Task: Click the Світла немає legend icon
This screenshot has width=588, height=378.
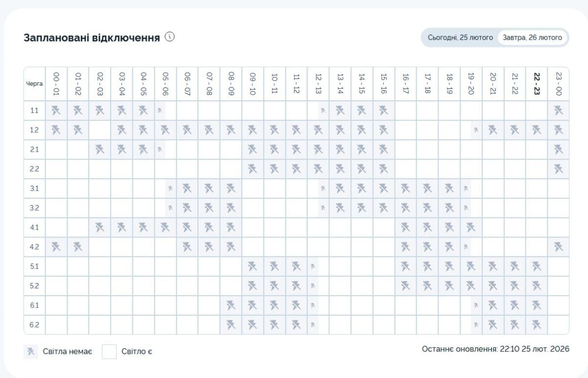Action: [x=31, y=351]
